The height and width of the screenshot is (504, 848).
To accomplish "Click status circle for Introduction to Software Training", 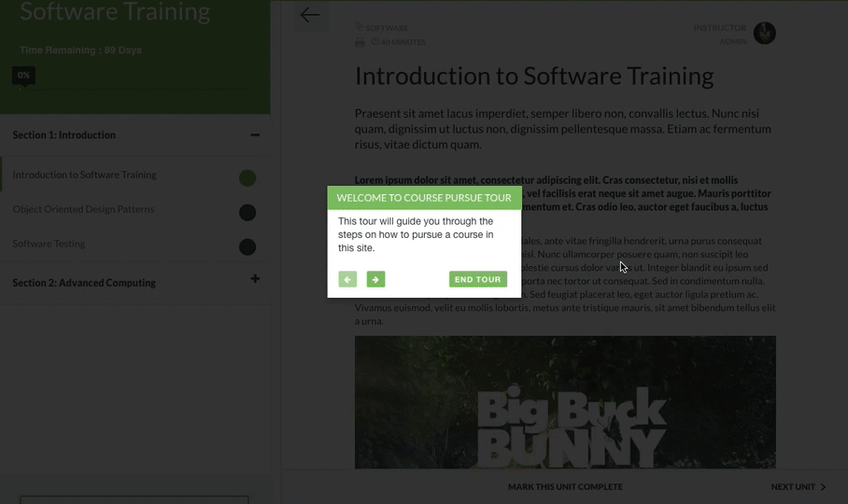I will [247, 178].
